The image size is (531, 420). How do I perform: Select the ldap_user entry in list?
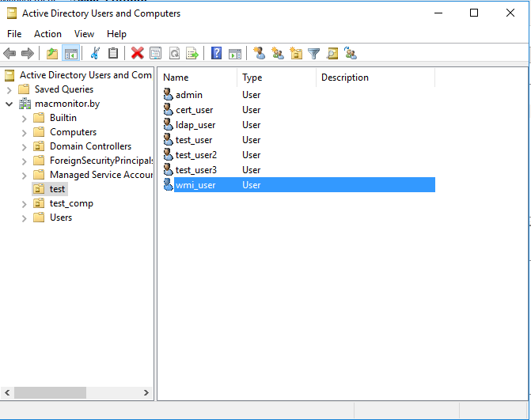coord(195,125)
